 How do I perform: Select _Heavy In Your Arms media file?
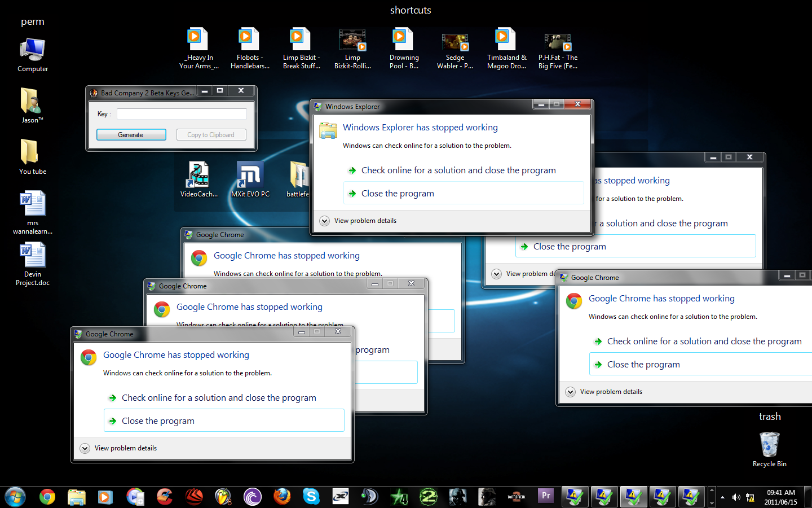[198, 49]
